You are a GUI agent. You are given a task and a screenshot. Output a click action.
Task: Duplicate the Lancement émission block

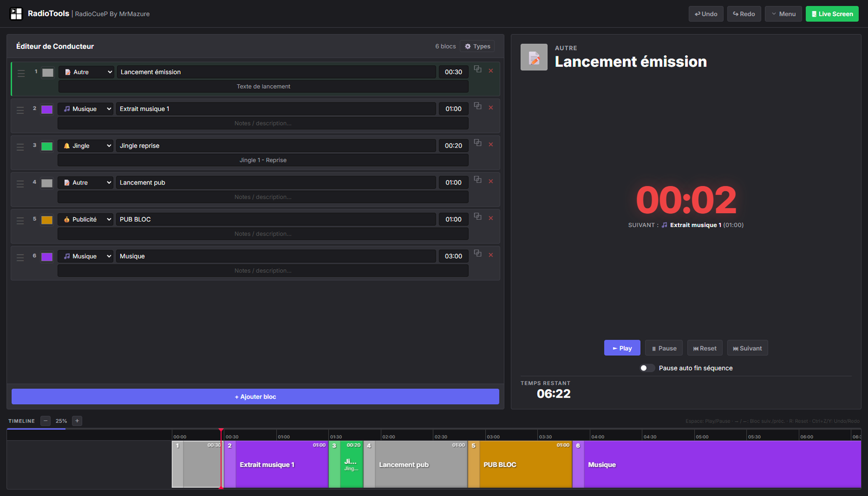(x=478, y=69)
